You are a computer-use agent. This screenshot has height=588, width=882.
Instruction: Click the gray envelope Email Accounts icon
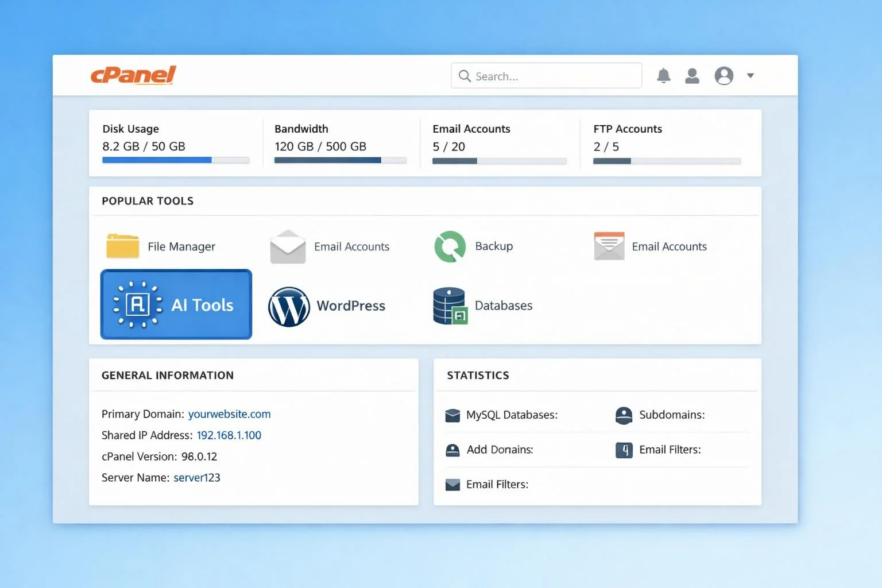[288, 247]
